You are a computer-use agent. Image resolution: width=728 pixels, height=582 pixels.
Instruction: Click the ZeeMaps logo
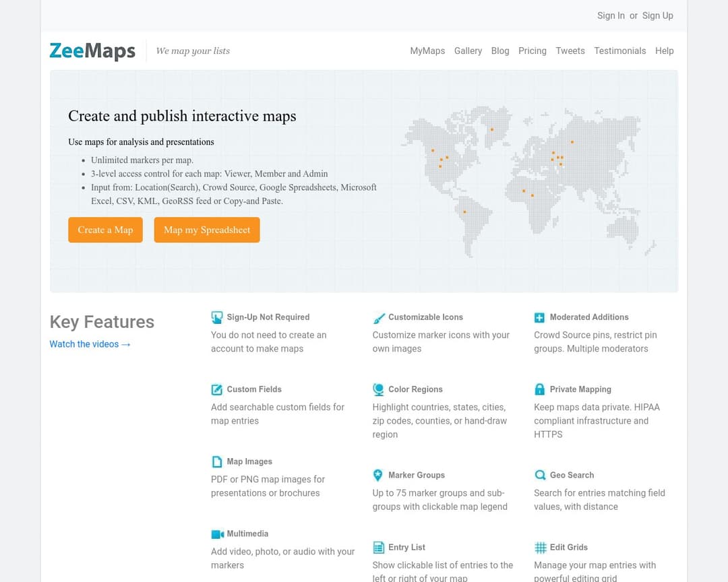pyautogui.click(x=92, y=51)
